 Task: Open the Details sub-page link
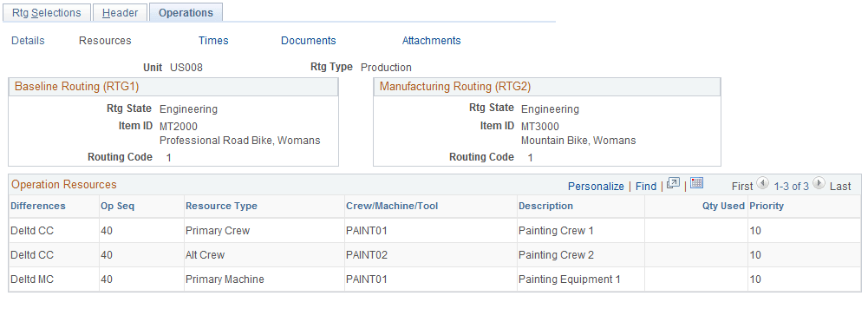(x=28, y=41)
